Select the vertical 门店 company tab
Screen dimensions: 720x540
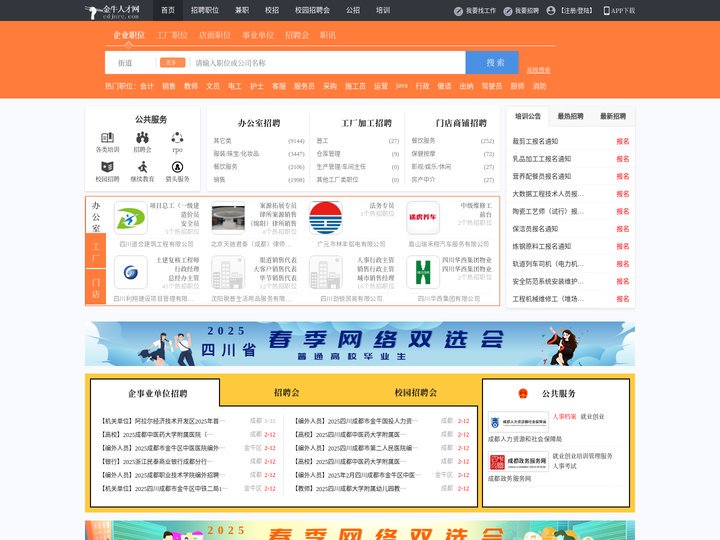(96, 287)
